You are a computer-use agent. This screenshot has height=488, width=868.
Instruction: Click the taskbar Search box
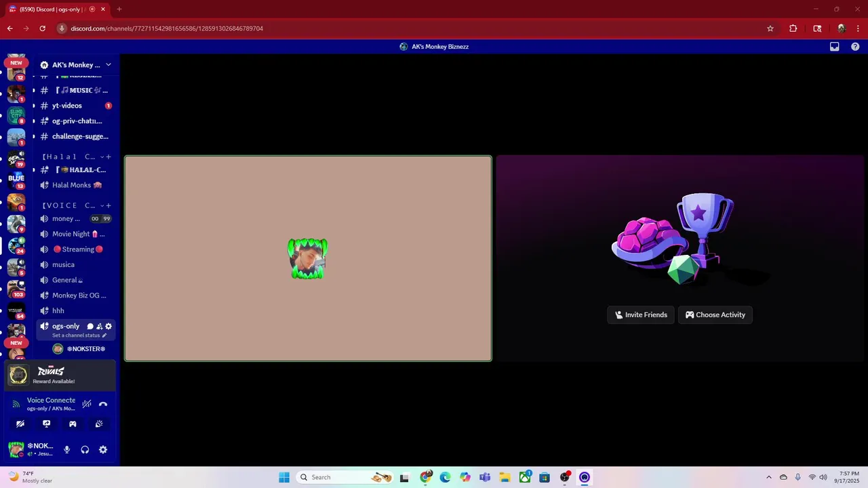pos(346,477)
